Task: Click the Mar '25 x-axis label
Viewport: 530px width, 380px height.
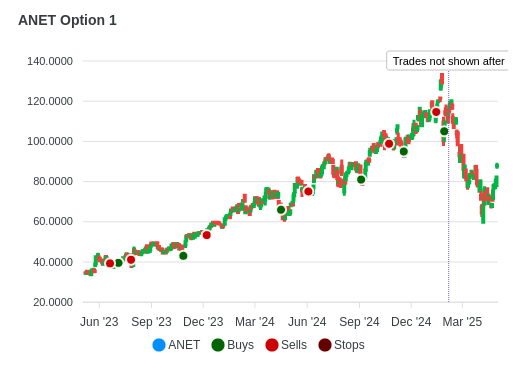Action: [462, 322]
